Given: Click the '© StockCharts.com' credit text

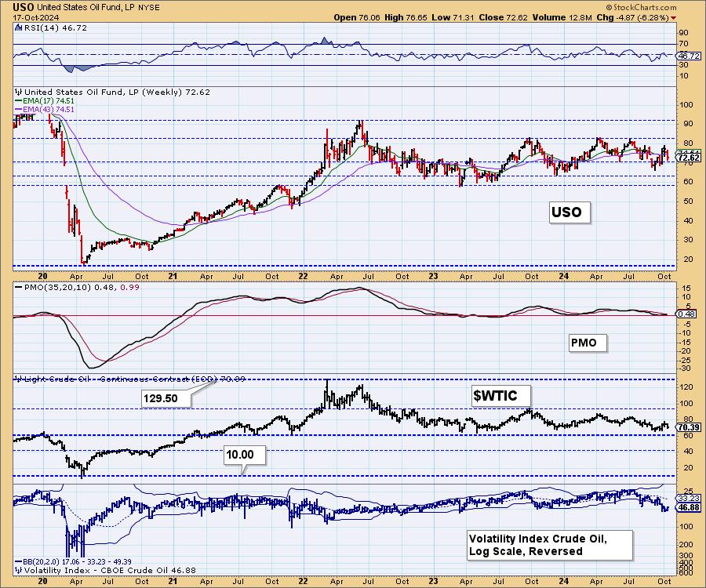Looking at the screenshot, I should tap(641, 7).
